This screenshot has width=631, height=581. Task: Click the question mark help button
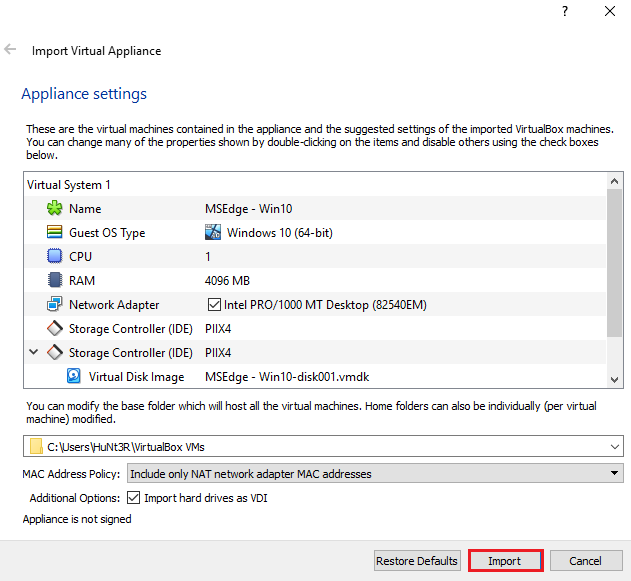coord(565,11)
